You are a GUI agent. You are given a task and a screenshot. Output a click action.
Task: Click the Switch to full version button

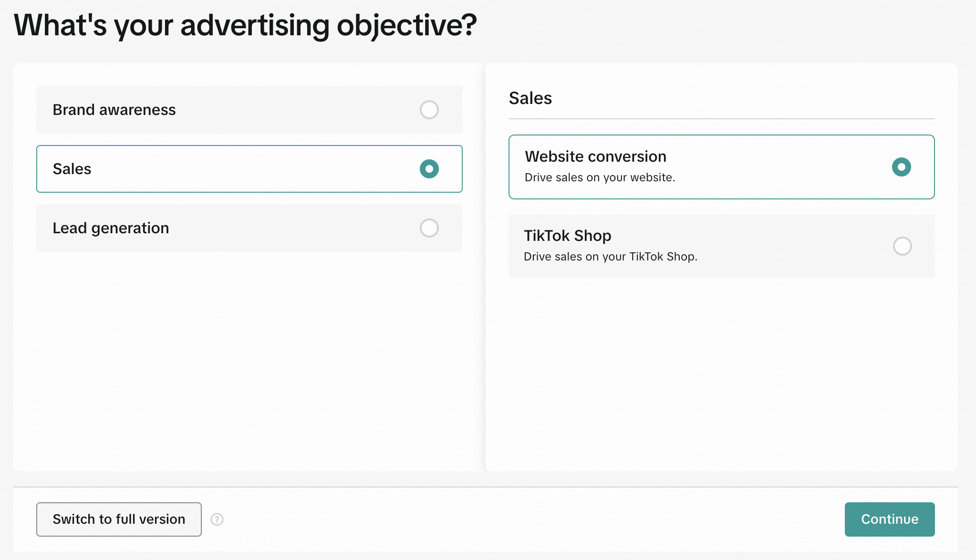(x=119, y=519)
